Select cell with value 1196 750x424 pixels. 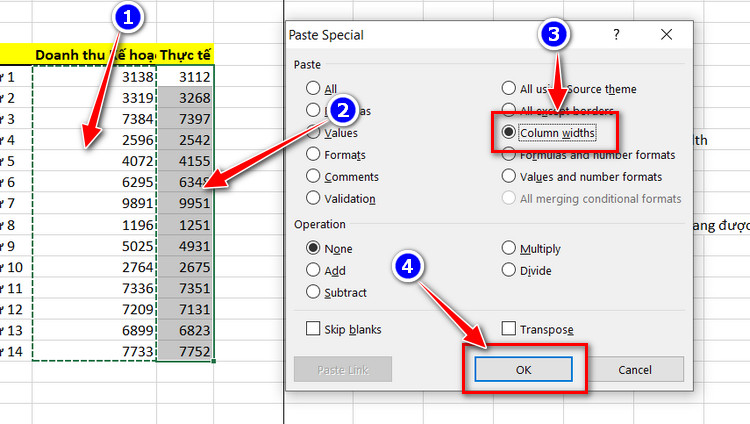pyautogui.click(x=94, y=224)
